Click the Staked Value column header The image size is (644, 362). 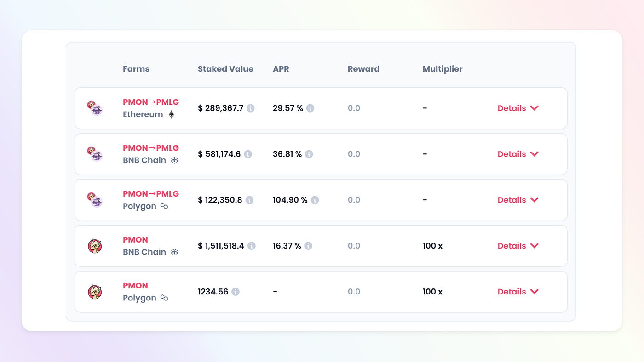coord(225,69)
